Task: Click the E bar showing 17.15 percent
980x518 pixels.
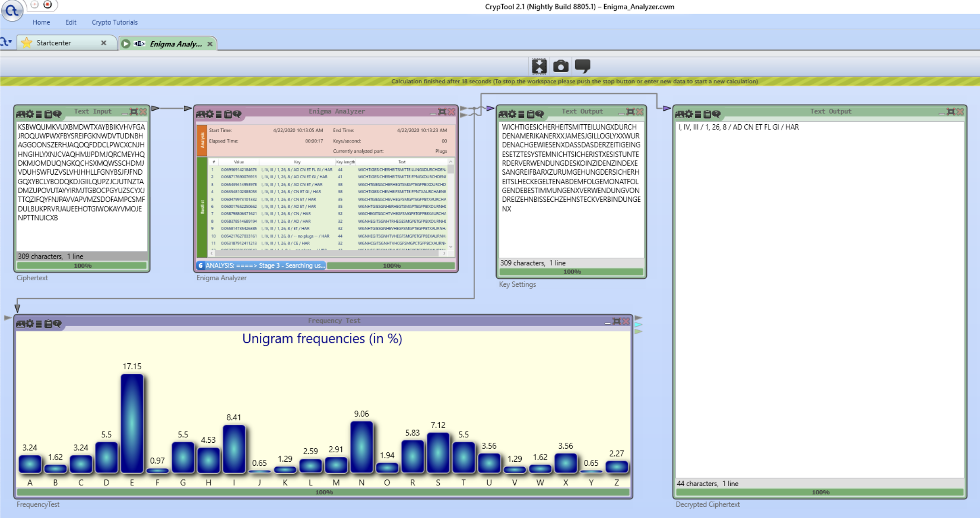Action: tap(132, 423)
